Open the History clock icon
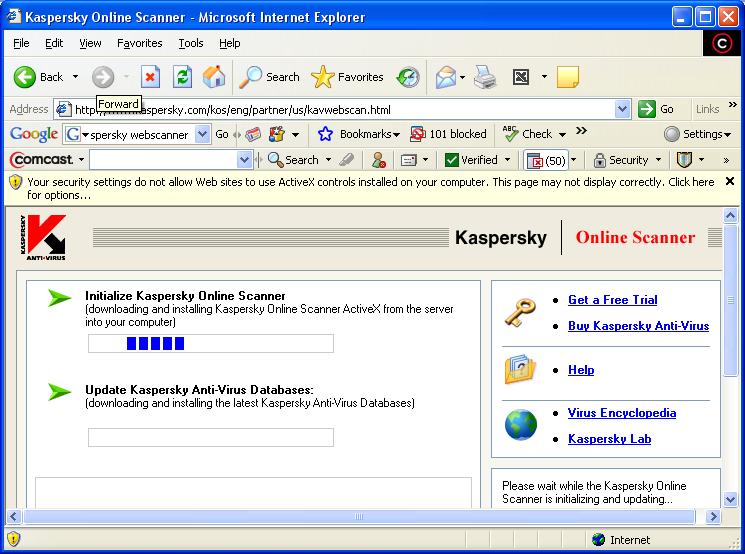The image size is (745, 554). click(x=408, y=77)
